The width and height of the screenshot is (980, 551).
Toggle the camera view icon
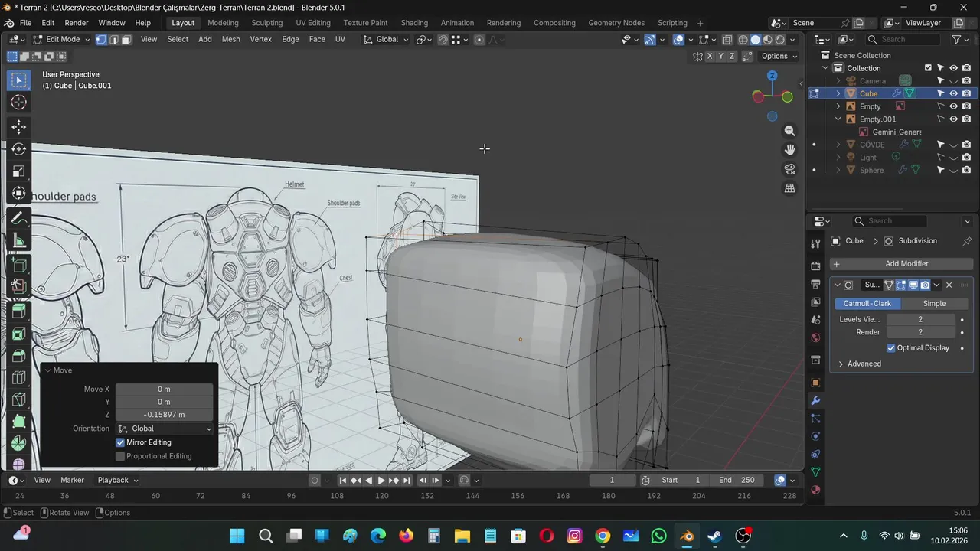pyautogui.click(x=790, y=169)
